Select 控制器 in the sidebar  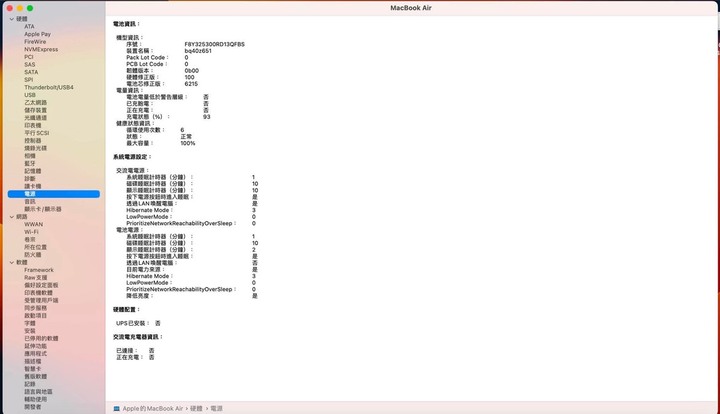tap(33, 140)
